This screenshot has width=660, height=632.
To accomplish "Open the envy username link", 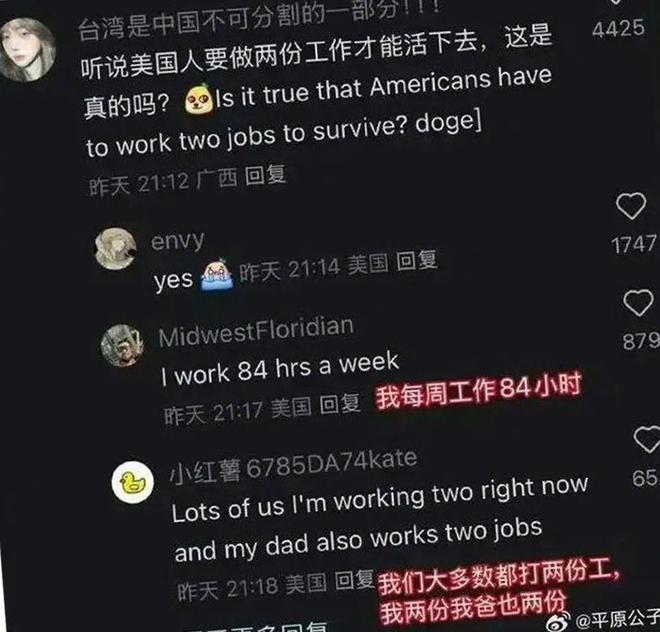I will [x=177, y=241].
